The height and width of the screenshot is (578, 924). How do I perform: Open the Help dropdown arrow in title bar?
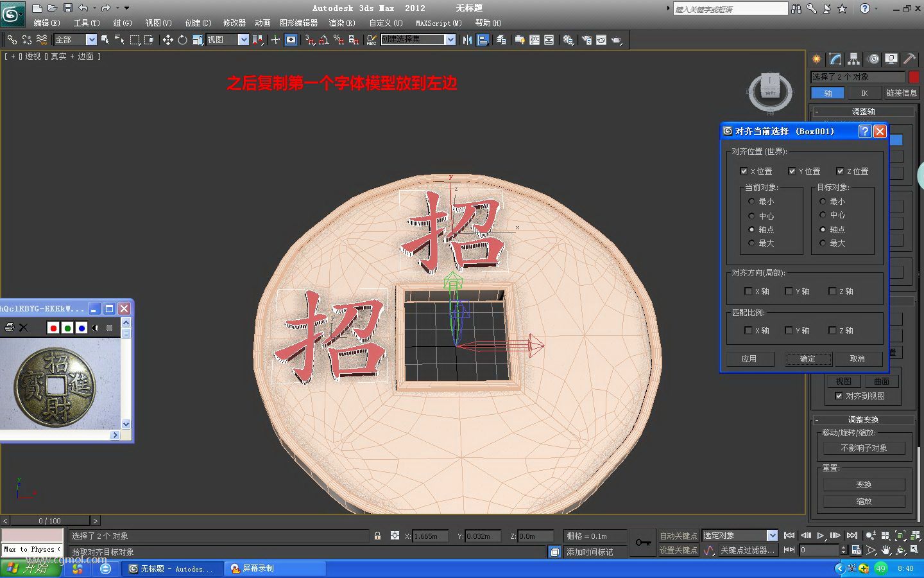(x=877, y=8)
